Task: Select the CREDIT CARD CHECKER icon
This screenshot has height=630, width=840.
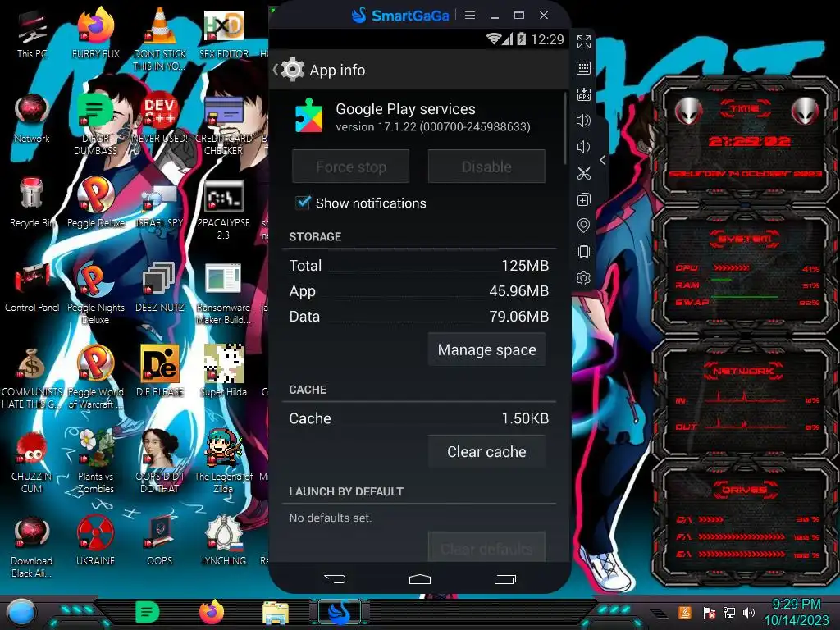Action: point(223,126)
